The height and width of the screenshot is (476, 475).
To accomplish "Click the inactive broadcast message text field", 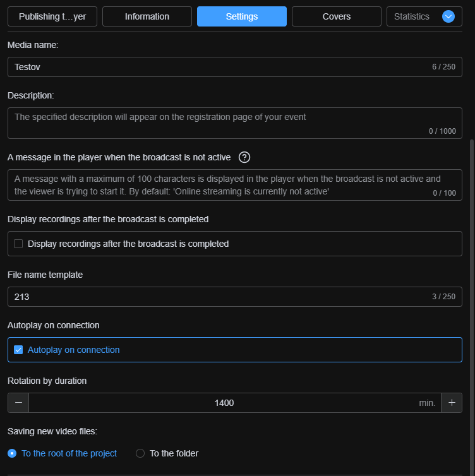I will point(235,185).
